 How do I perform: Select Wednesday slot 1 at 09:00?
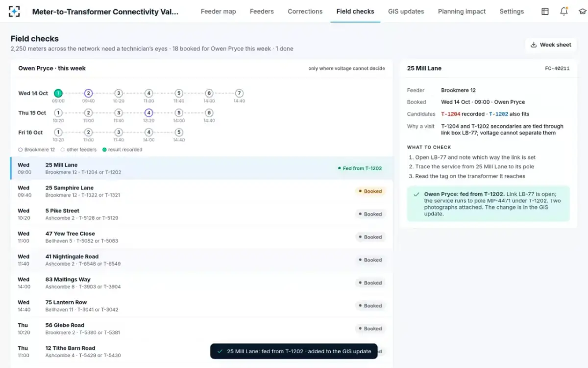tap(58, 93)
